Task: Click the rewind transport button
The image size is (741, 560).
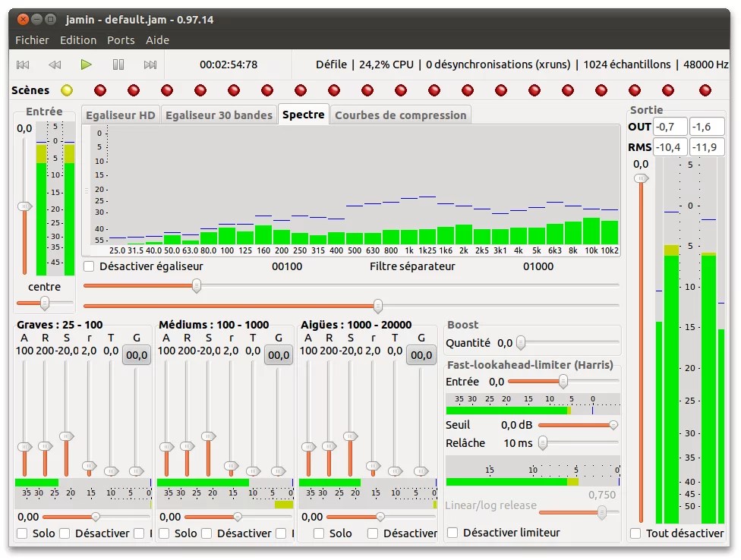Action: click(55, 64)
